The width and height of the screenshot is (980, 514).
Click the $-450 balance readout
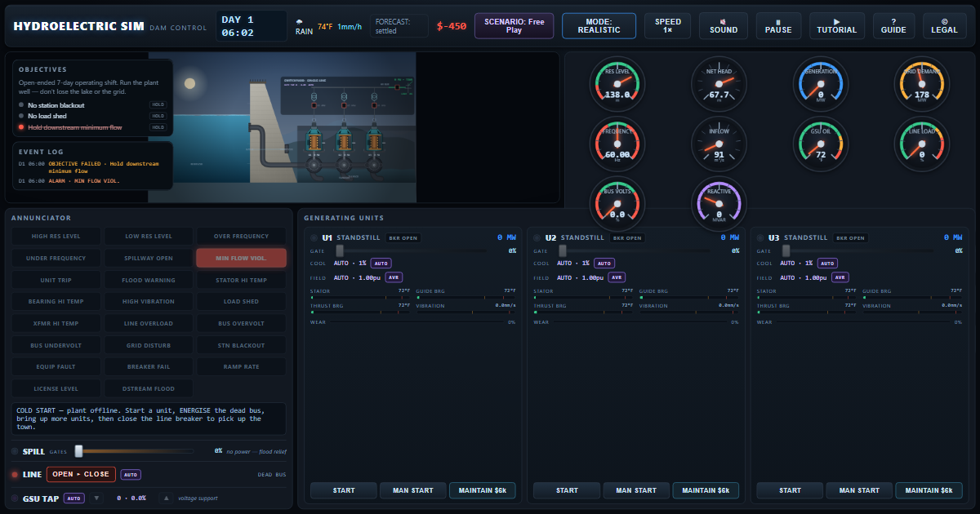pos(452,26)
